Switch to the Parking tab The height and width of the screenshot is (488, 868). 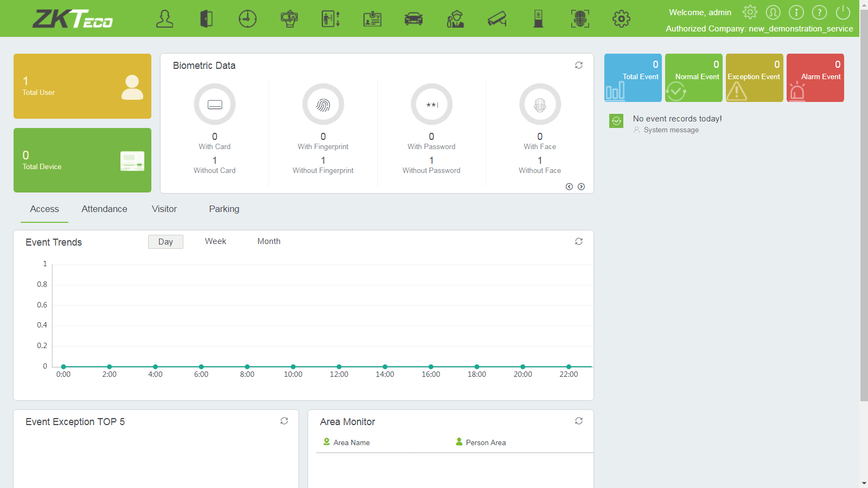[224, 209]
